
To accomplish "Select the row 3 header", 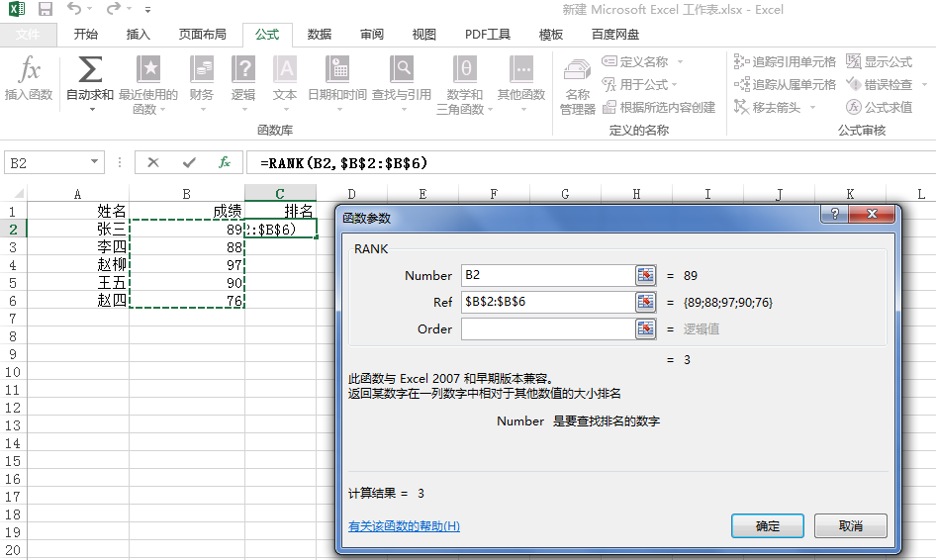I will tap(13, 247).
